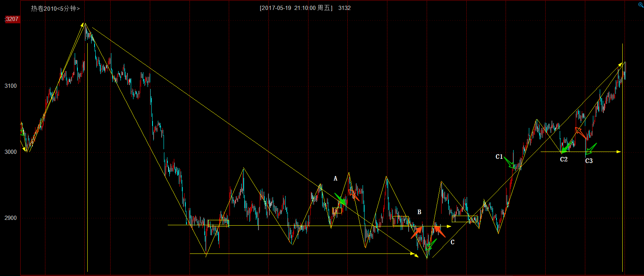Click the 3132 value beside the timestamp
This screenshot has width=644, height=276.
pyautogui.click(x=344, y=8)
